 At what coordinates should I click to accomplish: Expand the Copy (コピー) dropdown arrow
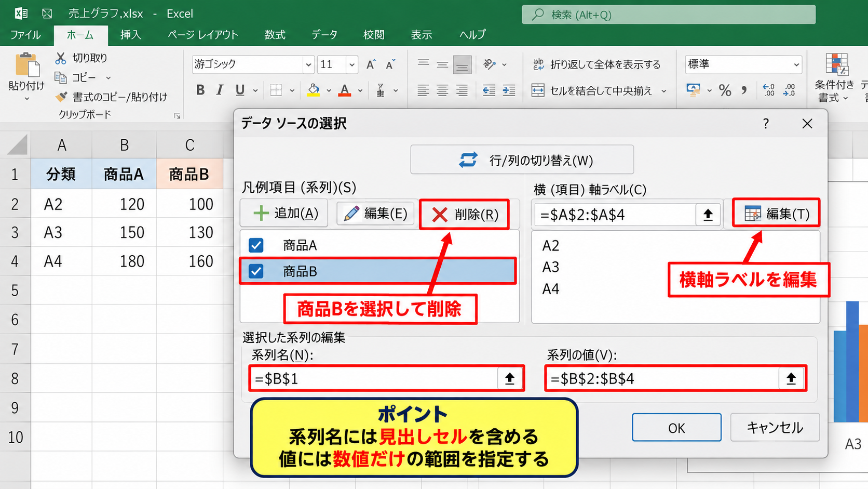[108, 78]
